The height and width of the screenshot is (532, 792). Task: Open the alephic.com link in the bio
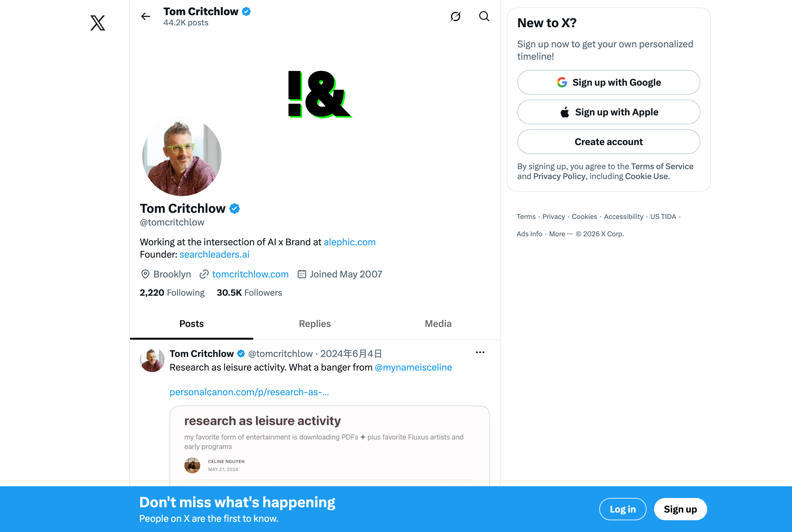pyautogui.click(x=350, y=242)
